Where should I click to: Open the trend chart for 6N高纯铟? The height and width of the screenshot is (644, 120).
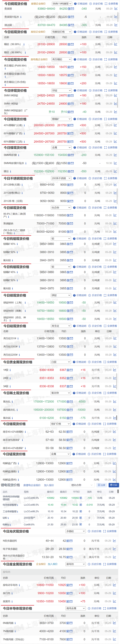point(114,623)
